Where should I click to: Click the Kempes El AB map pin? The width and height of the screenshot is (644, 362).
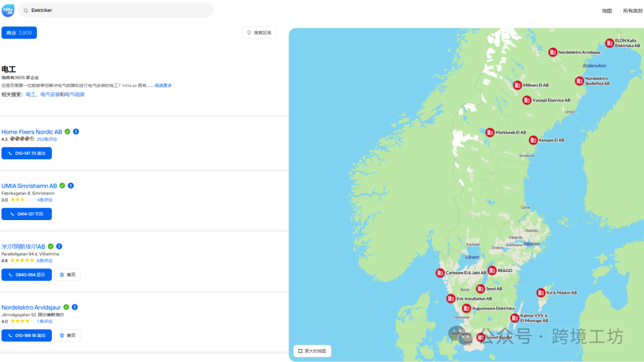(x=533, y=140)
